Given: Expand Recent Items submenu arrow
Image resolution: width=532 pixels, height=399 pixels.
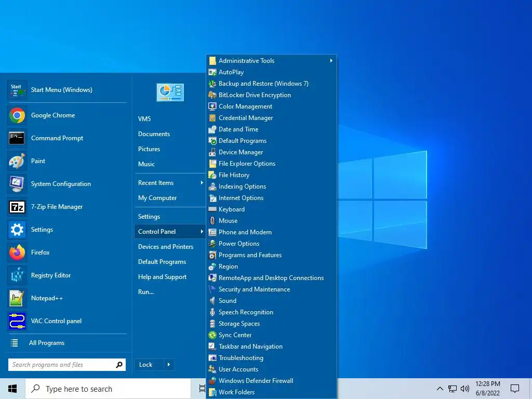Looking at the screenshot, I should point(202,183).
